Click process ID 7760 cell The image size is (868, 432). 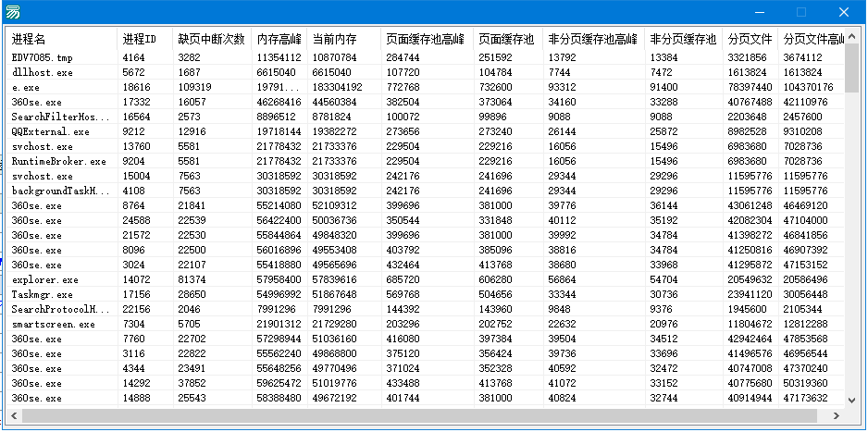tap(133, 339)
